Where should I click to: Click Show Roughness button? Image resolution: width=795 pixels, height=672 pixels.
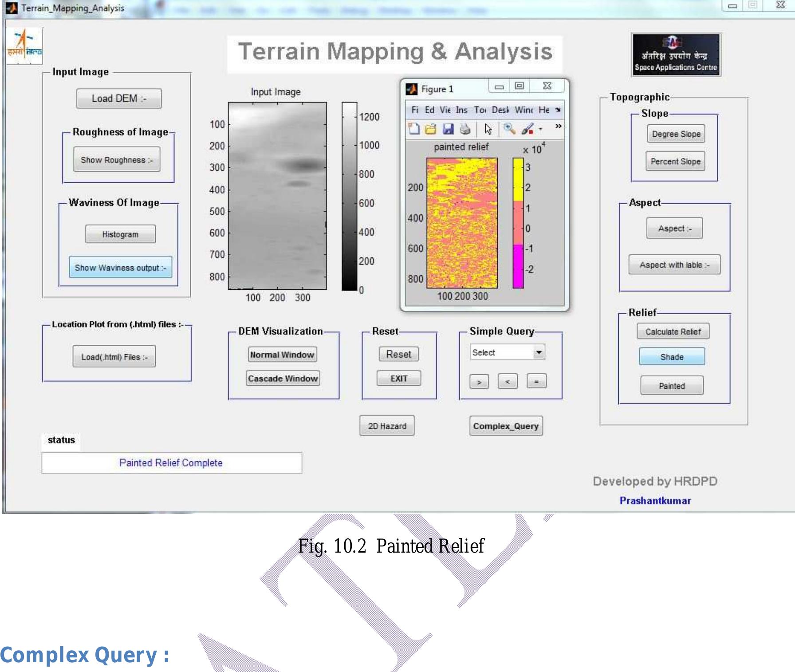point(117,160)
